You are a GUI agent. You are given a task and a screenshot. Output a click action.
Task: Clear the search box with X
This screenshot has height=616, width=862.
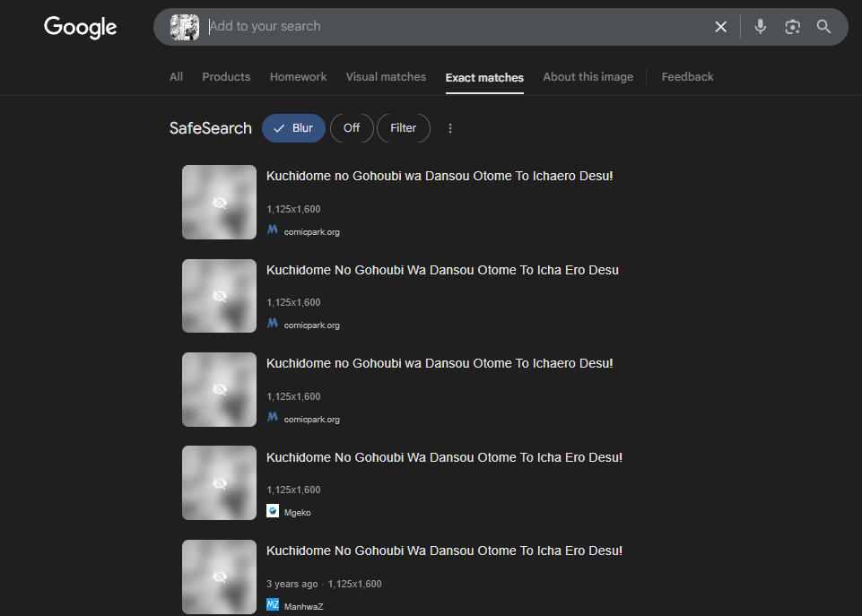coord(720,26)
